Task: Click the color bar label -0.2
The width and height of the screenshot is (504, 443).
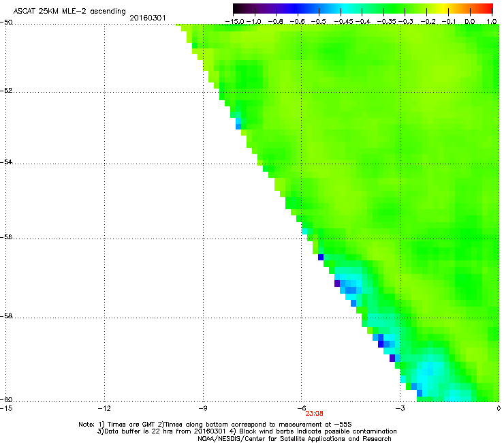Action: (x=428, y=22)
